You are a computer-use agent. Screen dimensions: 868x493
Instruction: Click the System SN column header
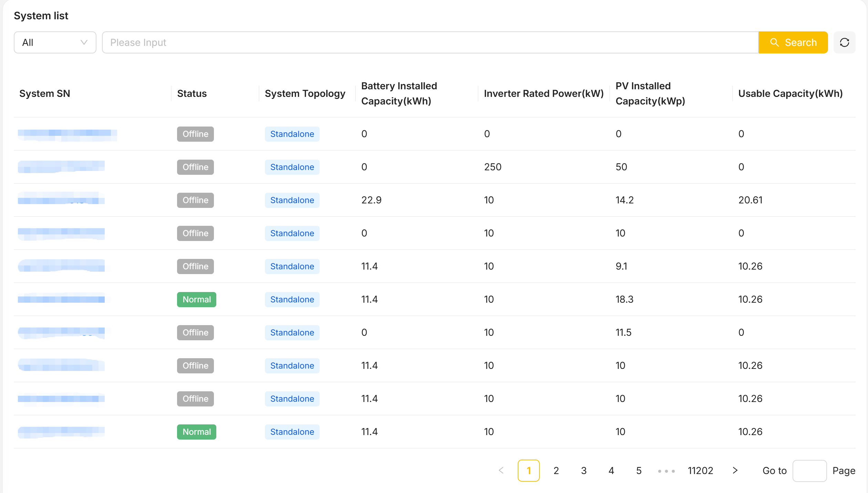[x=45, y=93]
